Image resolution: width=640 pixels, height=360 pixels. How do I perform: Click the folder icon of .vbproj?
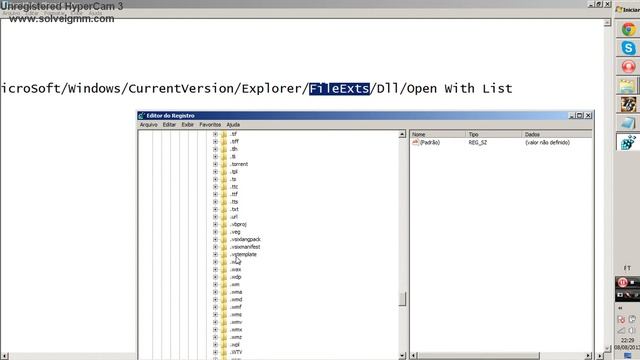(224, 224)
